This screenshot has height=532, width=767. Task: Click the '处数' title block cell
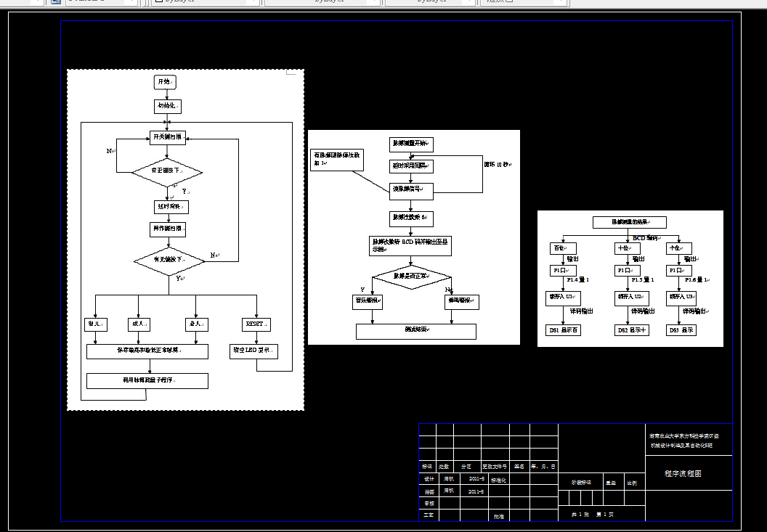(x=445, y=467)
